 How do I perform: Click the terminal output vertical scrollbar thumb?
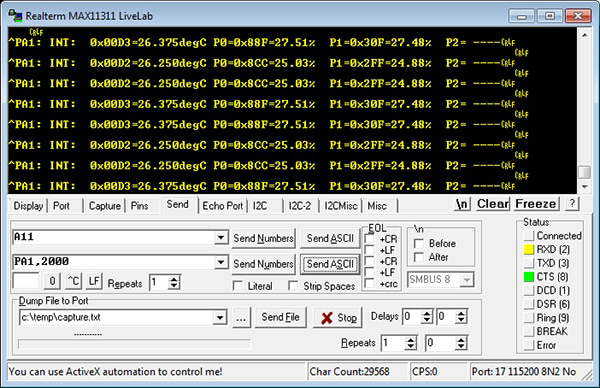point(584,172)
